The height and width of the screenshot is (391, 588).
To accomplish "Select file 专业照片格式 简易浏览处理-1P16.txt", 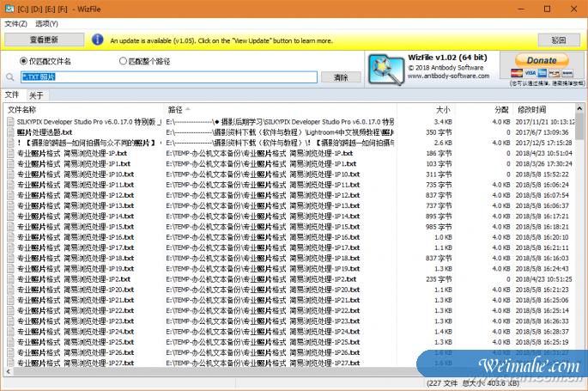I will pyautogui.click(x=76, y=237).
